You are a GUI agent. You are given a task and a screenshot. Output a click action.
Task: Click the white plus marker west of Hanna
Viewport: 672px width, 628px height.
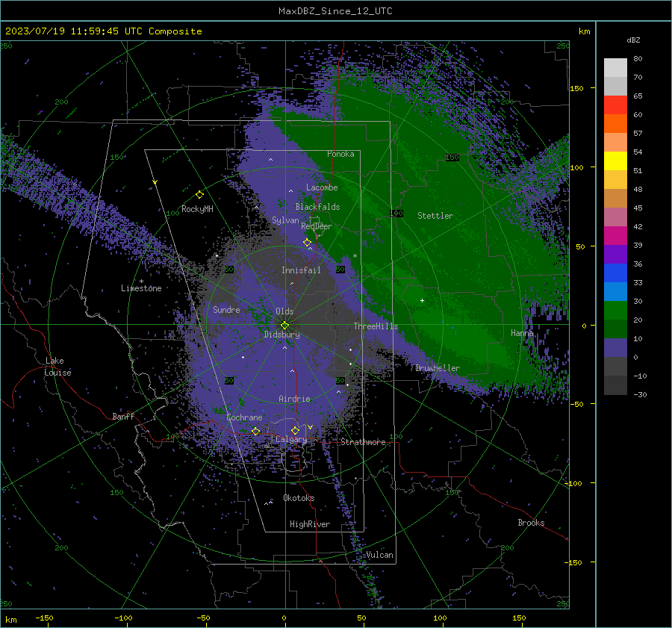click(x=422, y=300)
